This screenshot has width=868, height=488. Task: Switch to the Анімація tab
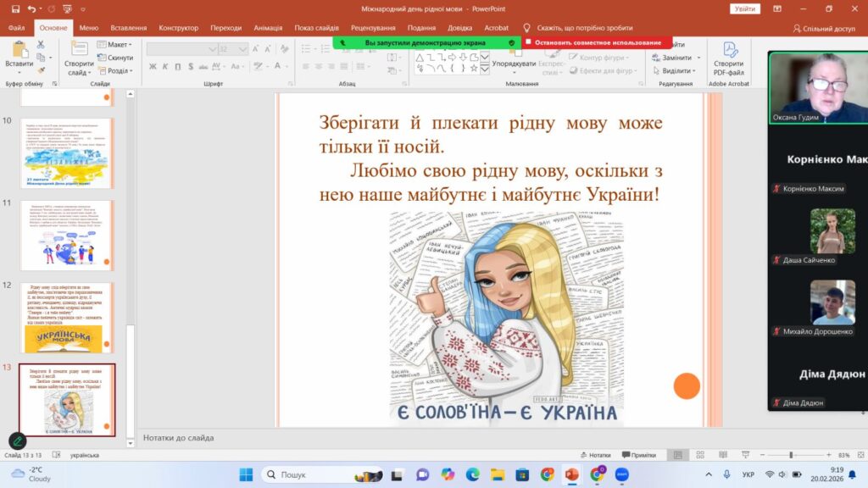[x=268, y=28]
